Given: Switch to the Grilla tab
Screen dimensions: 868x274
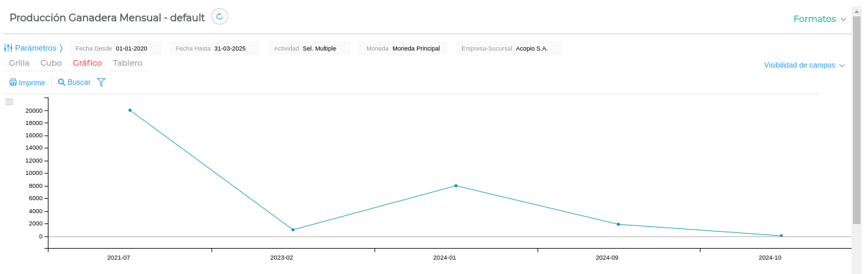Looking at the screenshot, I should (19, 63).
